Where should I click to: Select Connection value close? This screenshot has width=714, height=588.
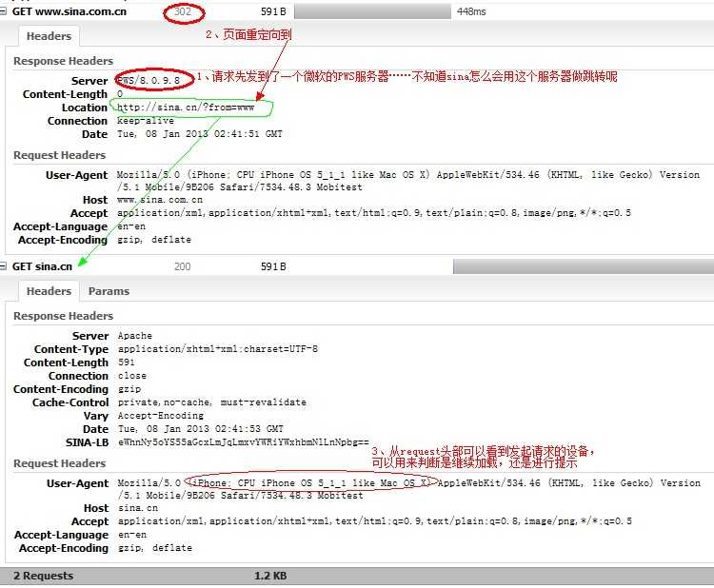click(132, 376)
